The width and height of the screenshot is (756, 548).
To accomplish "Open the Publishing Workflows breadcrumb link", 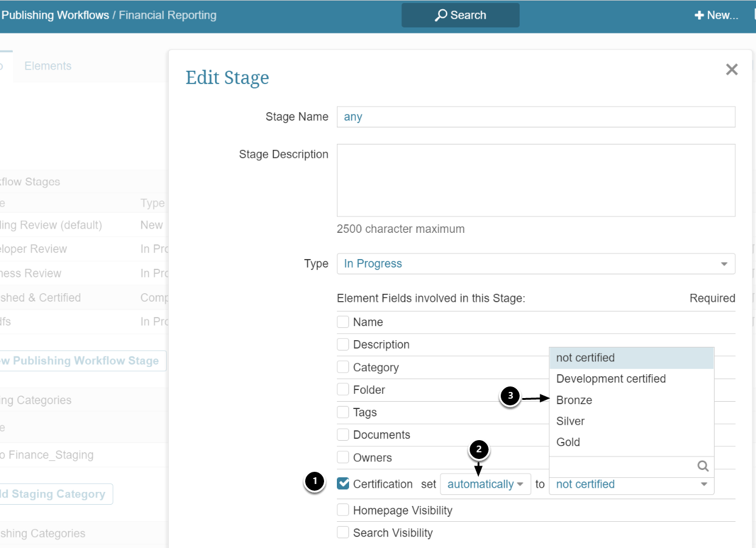I will click(x=55, y=15).
